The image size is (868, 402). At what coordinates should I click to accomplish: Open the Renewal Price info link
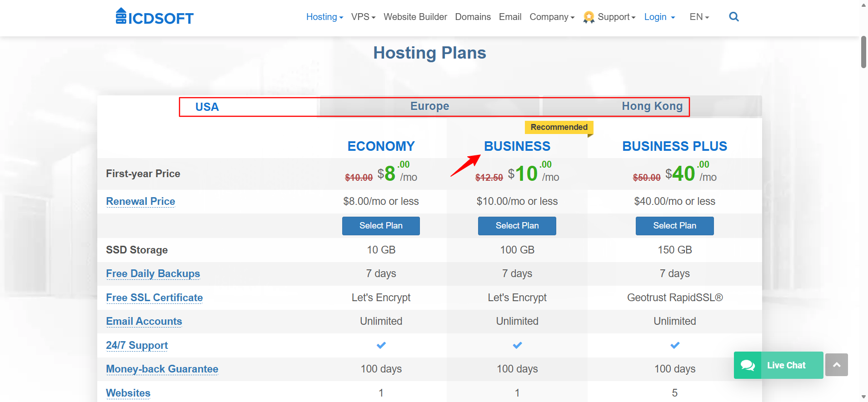140,201
